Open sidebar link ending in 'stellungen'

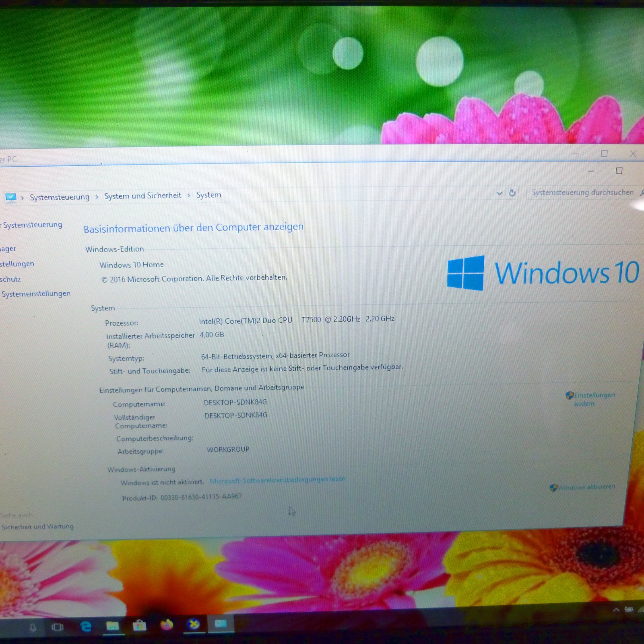pyautogui.click(x=17, y=264)
